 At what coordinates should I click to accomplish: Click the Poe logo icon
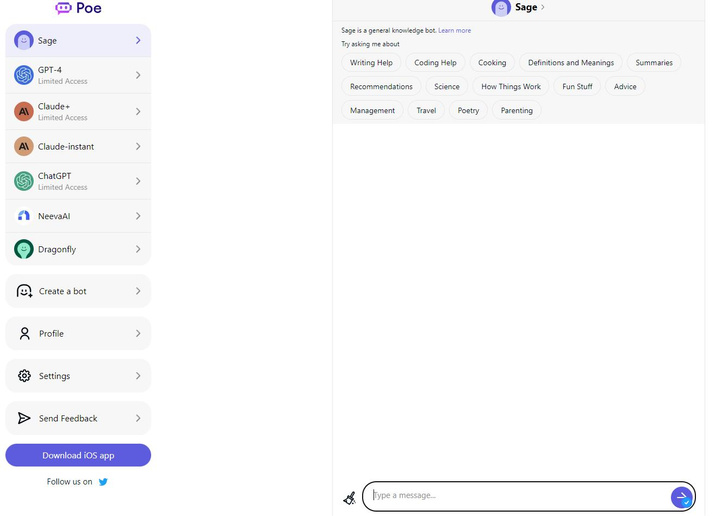pos(64,8)
